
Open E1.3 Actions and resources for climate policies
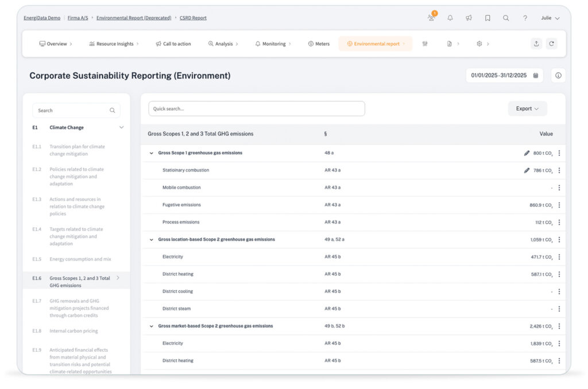pyautogui.click(x=77, y=207)
